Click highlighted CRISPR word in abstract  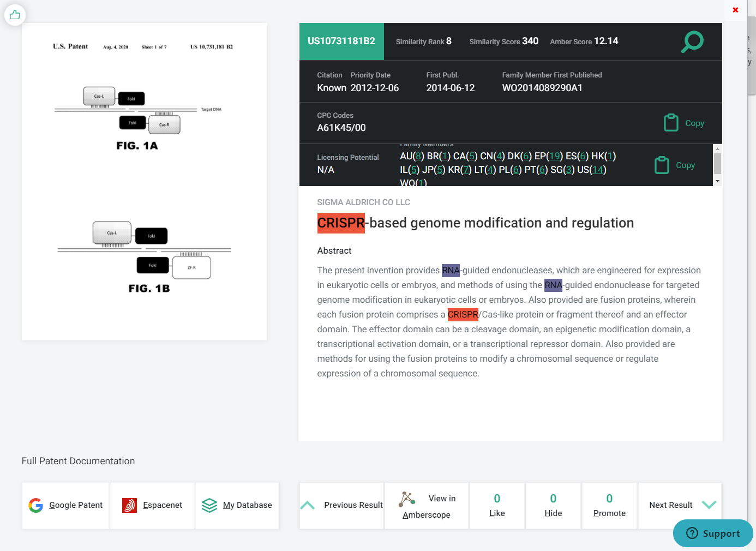pyautogui.click(x=463, y=315)
